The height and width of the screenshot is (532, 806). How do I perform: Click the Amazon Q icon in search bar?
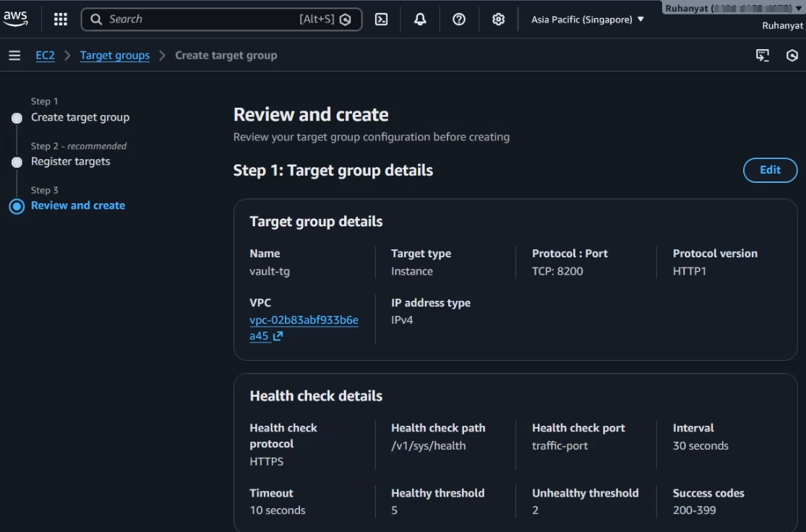pos(346,20)
